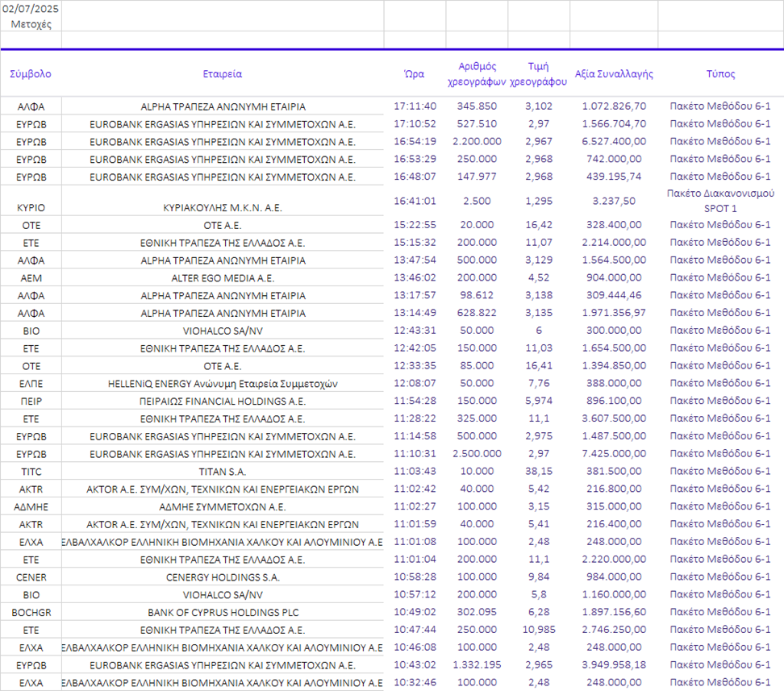Select the ΚΥΡΙΟ symbol cell

click(31, 207)
